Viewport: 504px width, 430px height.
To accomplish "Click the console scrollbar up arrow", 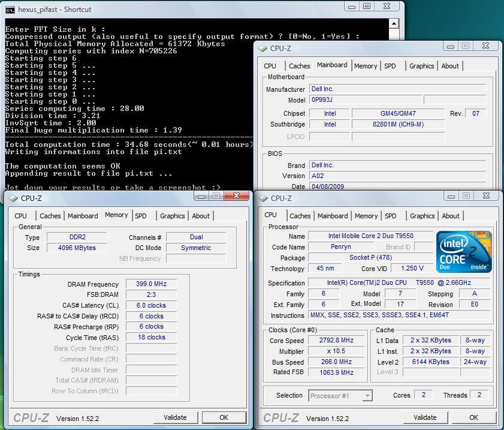I will click(394, 23).
